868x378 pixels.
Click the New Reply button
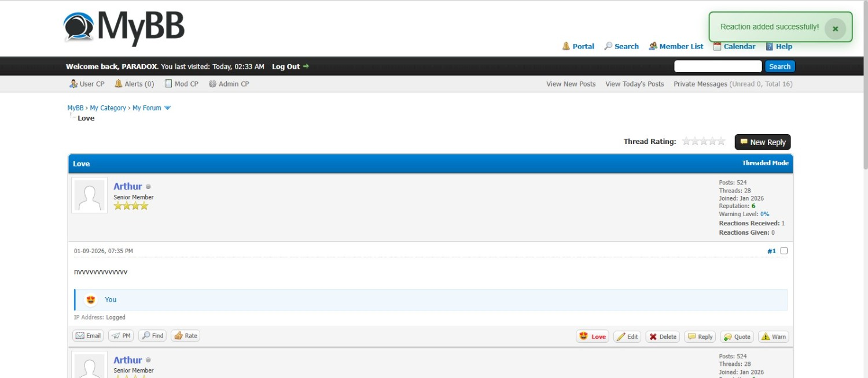click(762, 142)
